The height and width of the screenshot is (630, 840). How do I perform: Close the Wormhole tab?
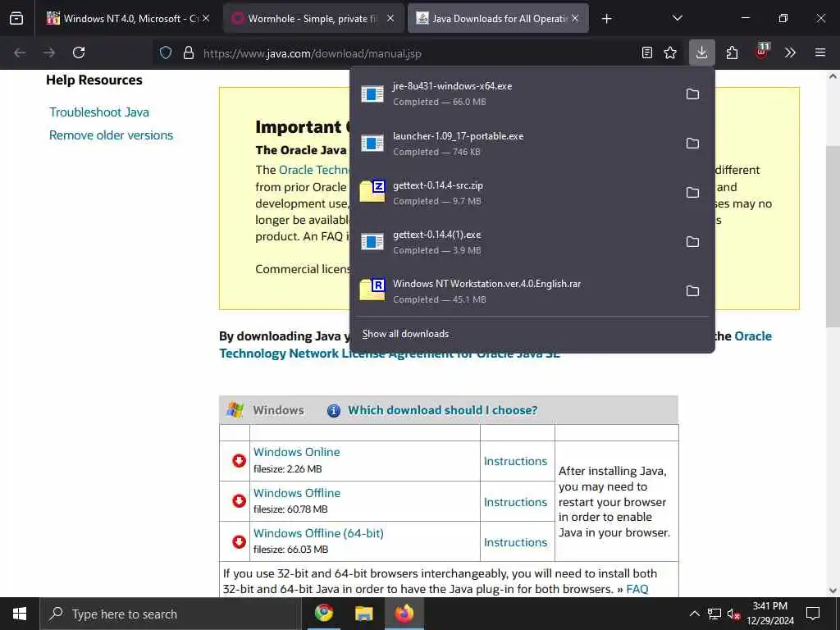tap(390, 18)
